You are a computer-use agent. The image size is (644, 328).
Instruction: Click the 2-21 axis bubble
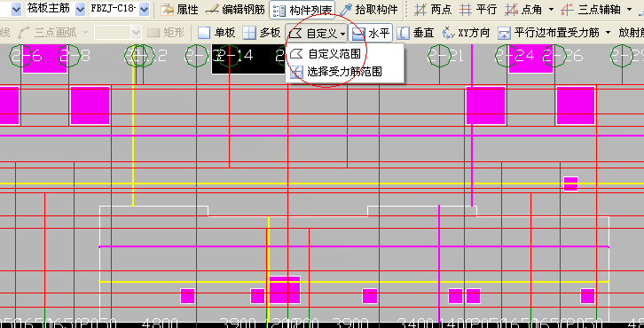tap(439, 56)
